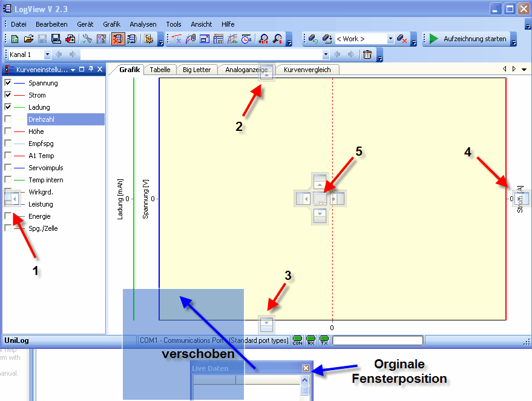The height and width of the screenshot is (401, 532).
Task: Click back arrow next to Kanal 1
Action: (59, 55)
